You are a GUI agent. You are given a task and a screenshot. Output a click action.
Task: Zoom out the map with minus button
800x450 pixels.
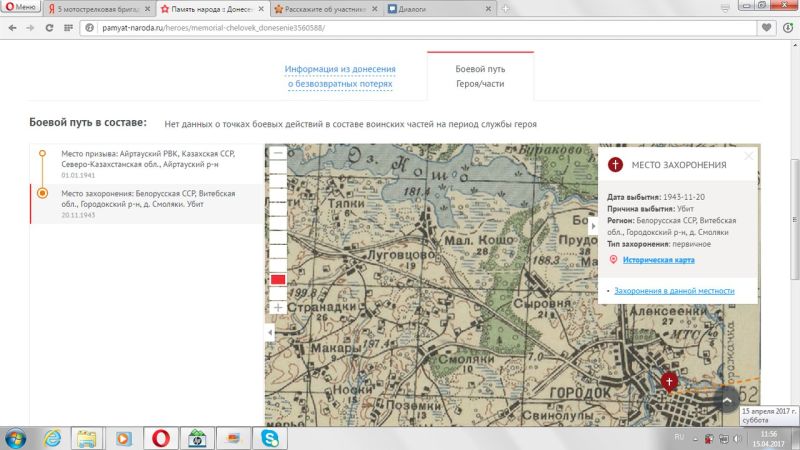[278, 153]
